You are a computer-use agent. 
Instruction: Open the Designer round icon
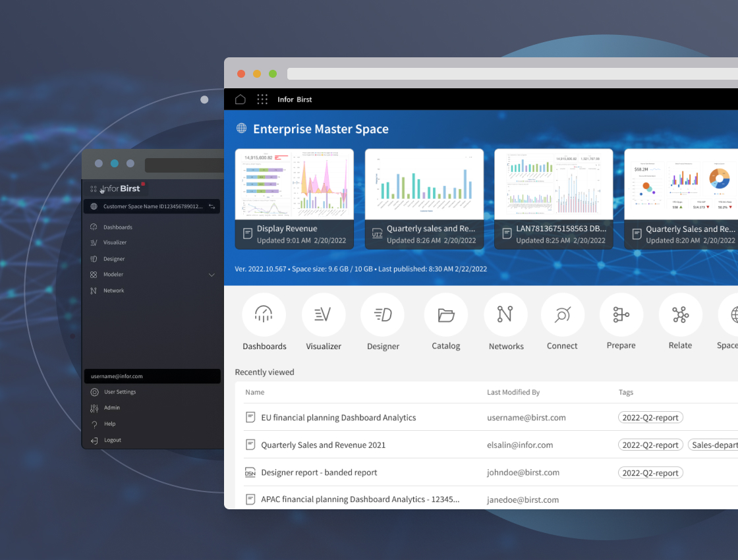tap(383, 314)
